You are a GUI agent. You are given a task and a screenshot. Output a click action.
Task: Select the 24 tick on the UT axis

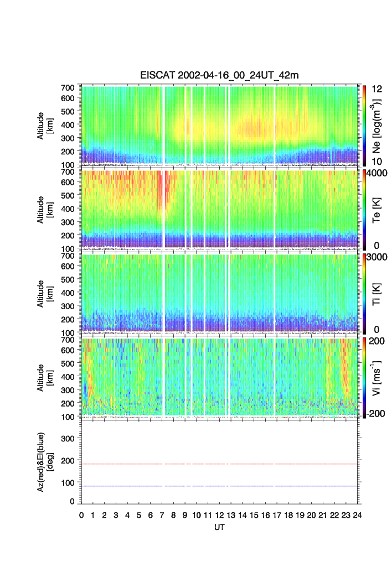(x=357, y=516)
